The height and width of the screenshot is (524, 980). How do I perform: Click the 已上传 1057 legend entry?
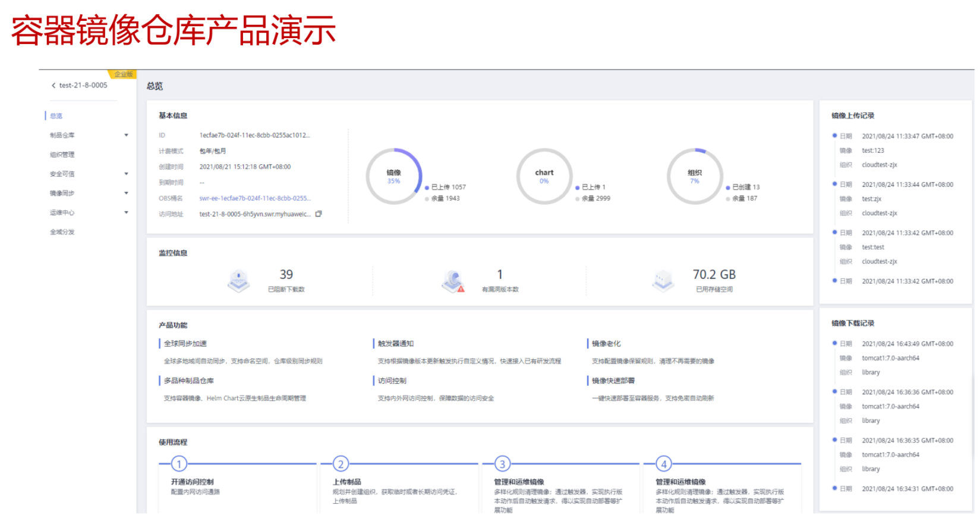pos(446,187)
